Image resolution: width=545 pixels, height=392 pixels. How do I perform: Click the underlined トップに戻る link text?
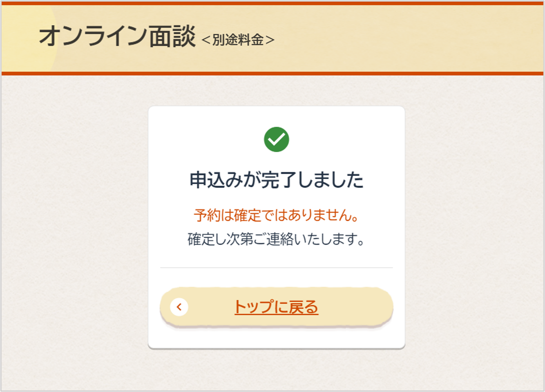(276, 307)
